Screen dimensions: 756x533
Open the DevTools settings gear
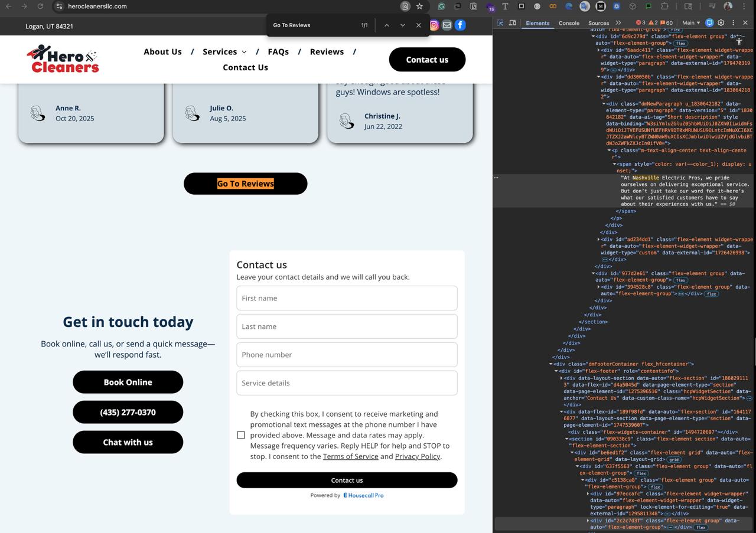[721, 22]
